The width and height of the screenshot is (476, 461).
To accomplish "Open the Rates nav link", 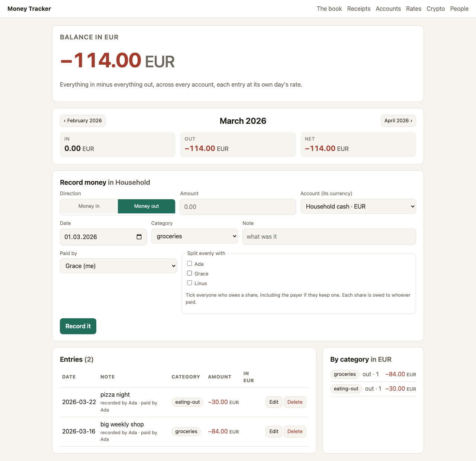I will [x=414, y=9].
